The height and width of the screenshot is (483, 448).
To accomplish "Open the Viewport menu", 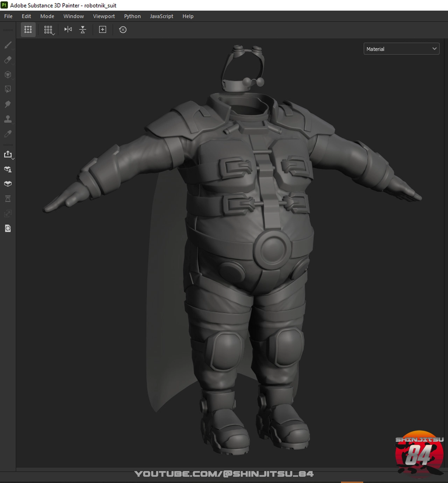I will (x=104, y=16).
